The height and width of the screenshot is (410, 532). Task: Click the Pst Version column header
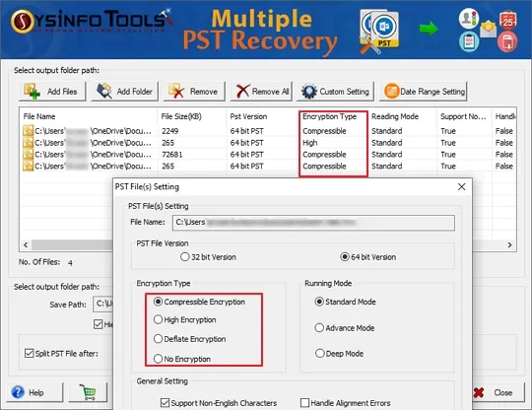point(262,116)
